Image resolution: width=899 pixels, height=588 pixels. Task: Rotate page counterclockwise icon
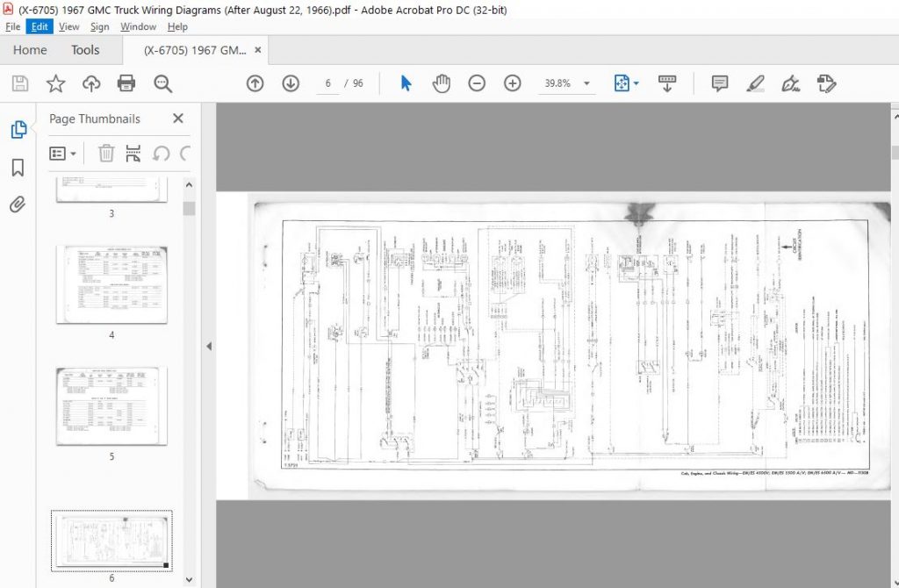coord(162,154)
